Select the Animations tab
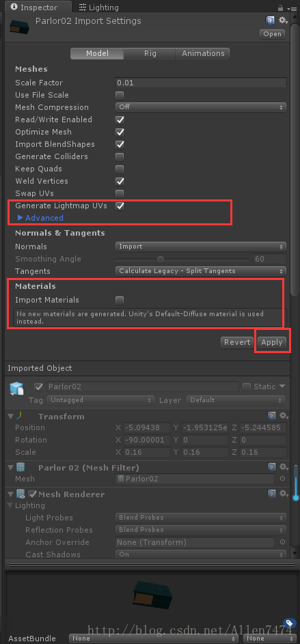This screenshot has height=644, width=300. coord(202,53)
